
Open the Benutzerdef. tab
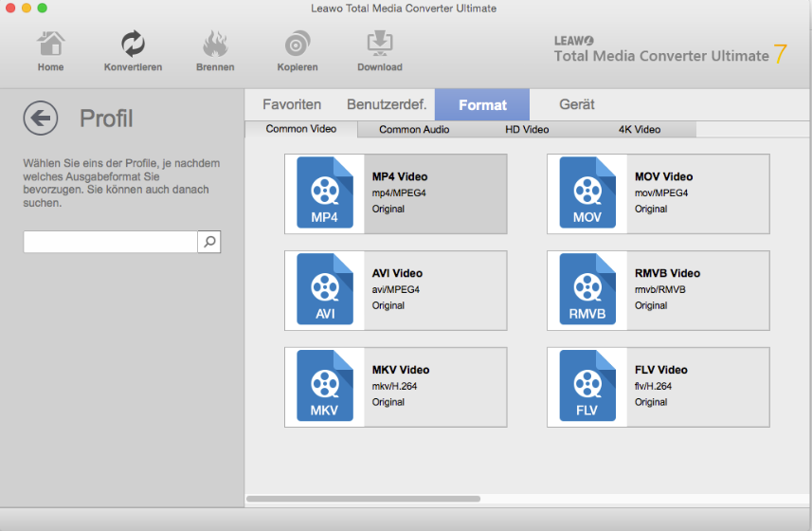pos(386,104)
